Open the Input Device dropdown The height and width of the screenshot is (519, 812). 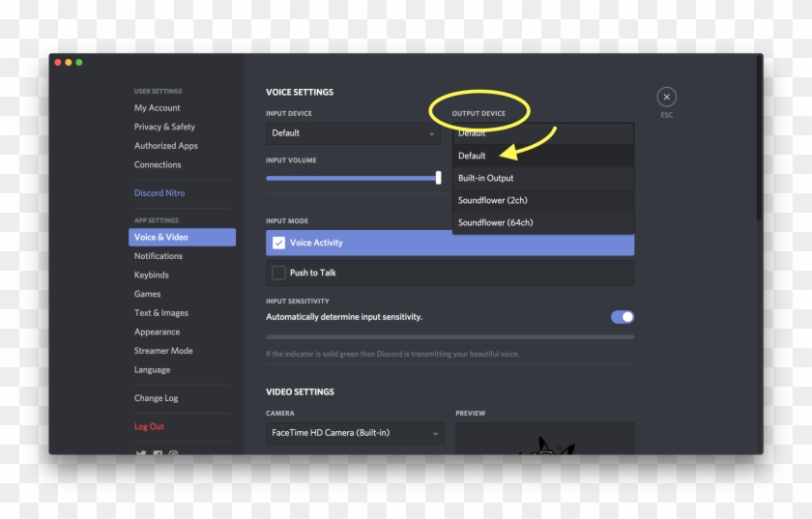[x=353, y=133]
